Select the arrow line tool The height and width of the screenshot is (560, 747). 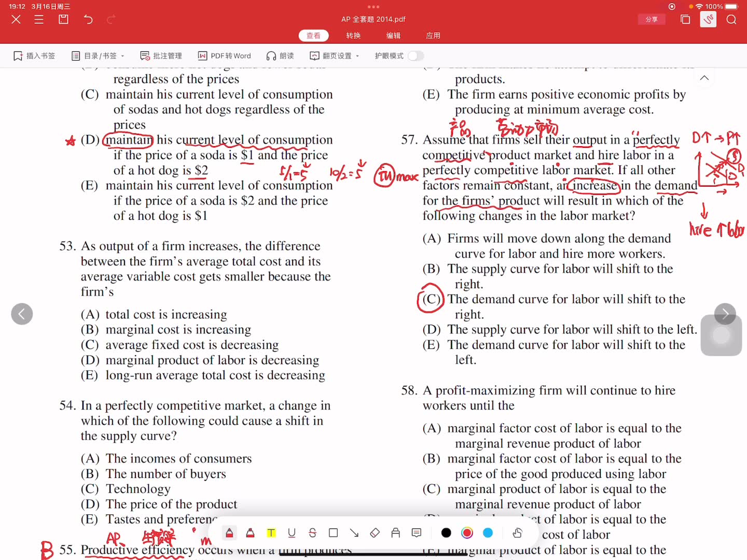[x=354, y=533]
